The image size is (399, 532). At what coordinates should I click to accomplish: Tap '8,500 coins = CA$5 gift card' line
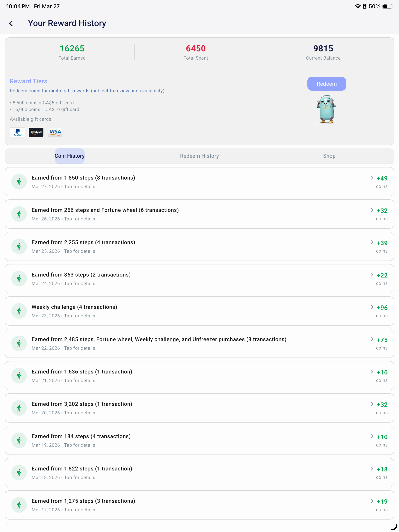[42, 103]
